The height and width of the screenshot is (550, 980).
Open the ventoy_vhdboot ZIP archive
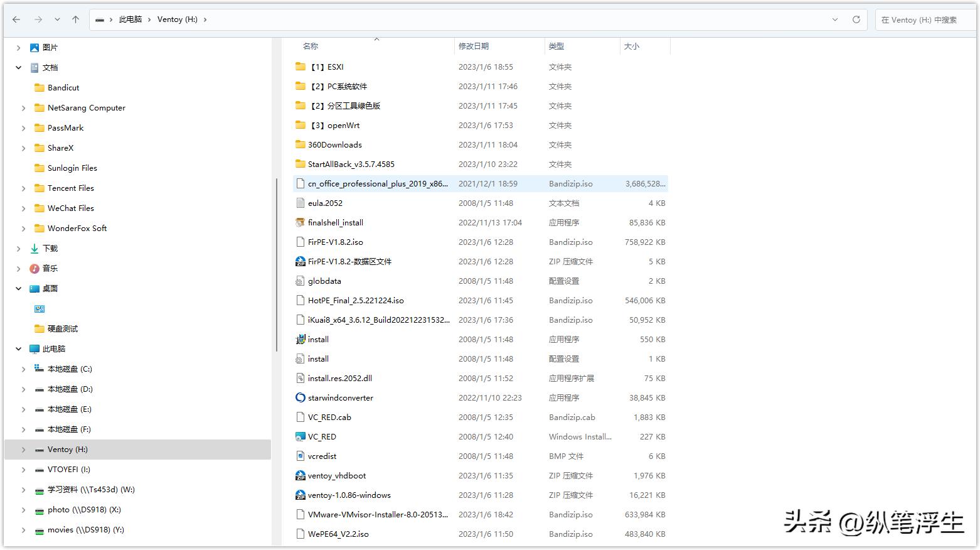[337, 475]
